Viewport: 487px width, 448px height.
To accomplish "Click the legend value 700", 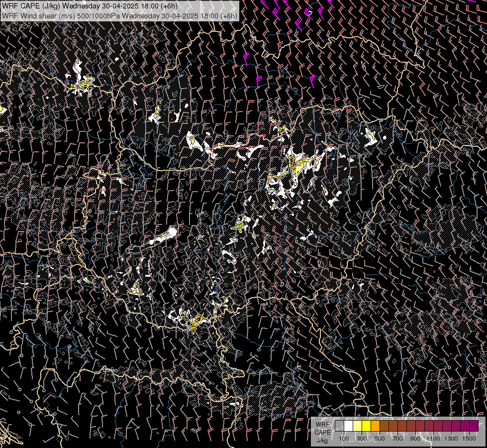I will tap(397, 439).
